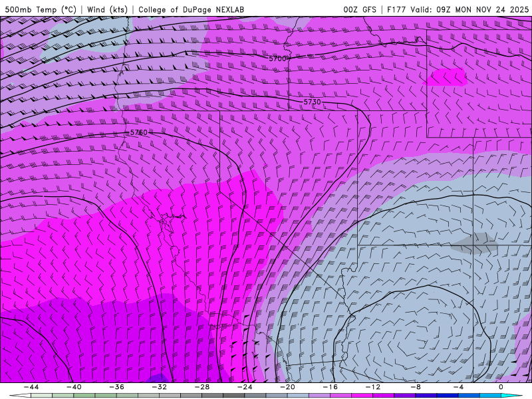Click the -32 color bar value
The width and height of the screenshot is (532, 399).
159,387
